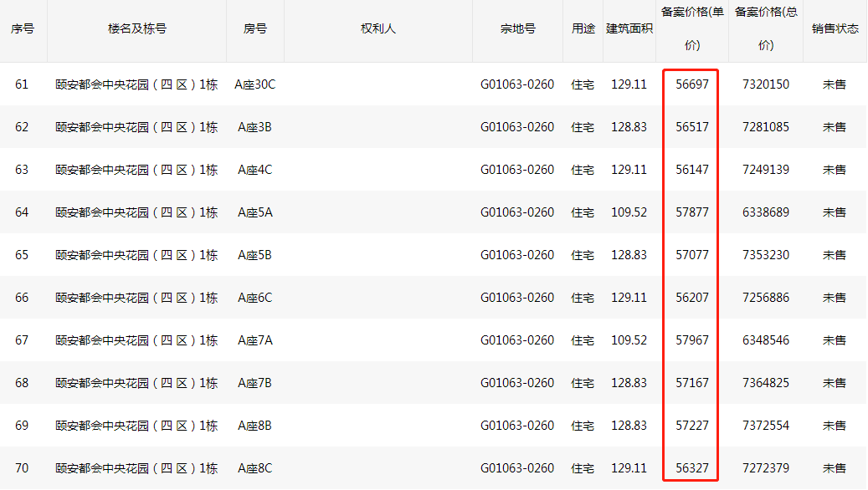Click the 序号 column header
Screen dimensions: 868x490
pyautogui.click(x=22, y=28)
